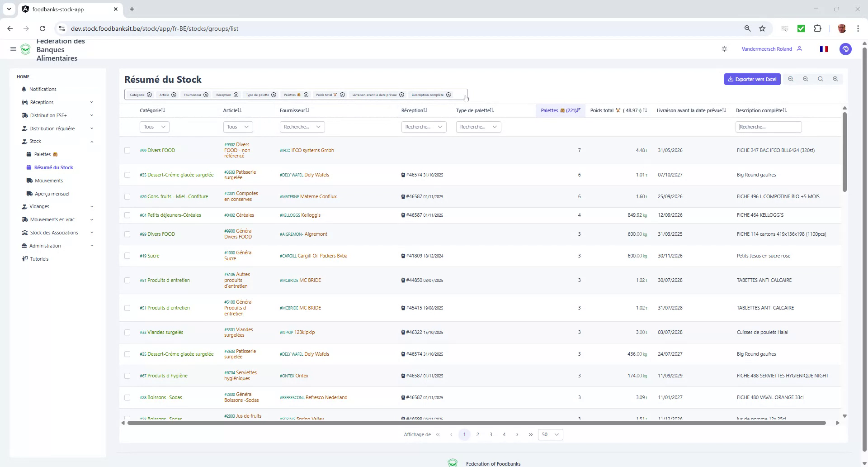Select Mouvements in the Stock menu
The width and height of the screenshot is (868, 467).
(x=48, y=180)
